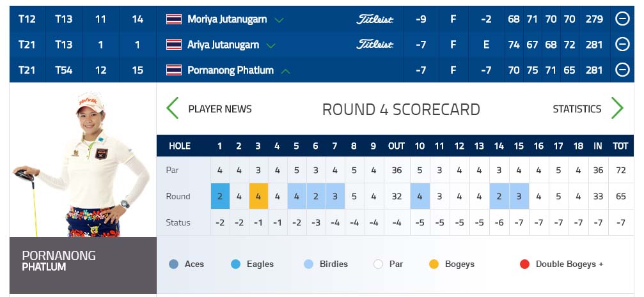The height and width of the screenshot is (297, 644).
Task: Click the right green arrow beside Statistics
Action: coord(617,109)
